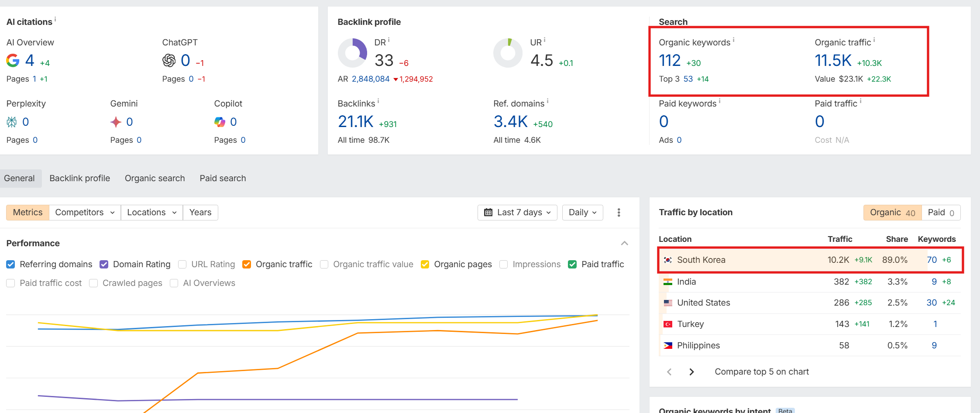The height and width of the screenshot is (413, 980).
Task: Open the 21.1K backlinks link
Action: (355, 121)
